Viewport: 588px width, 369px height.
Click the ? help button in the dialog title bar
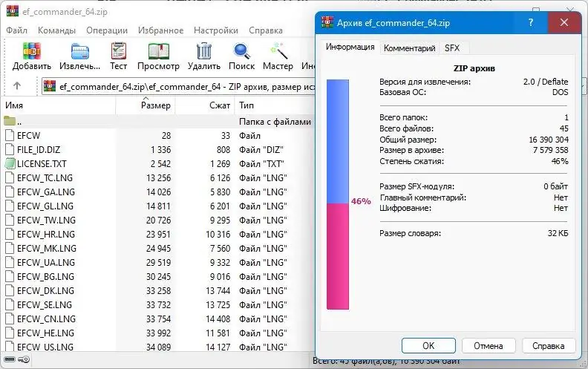(531, 22)
